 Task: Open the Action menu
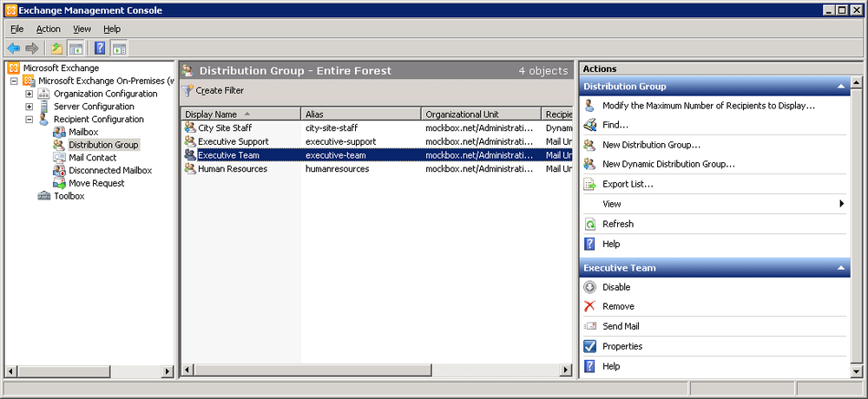click(x=48, y=29)
